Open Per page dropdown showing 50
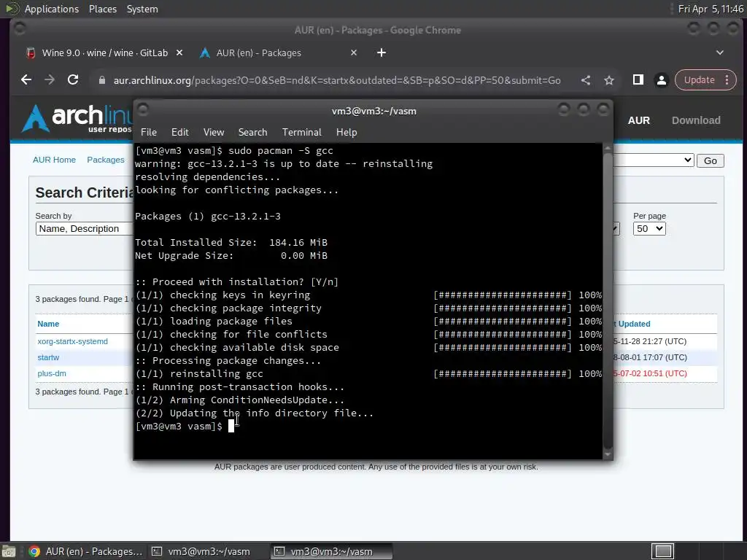 [649, 228]
